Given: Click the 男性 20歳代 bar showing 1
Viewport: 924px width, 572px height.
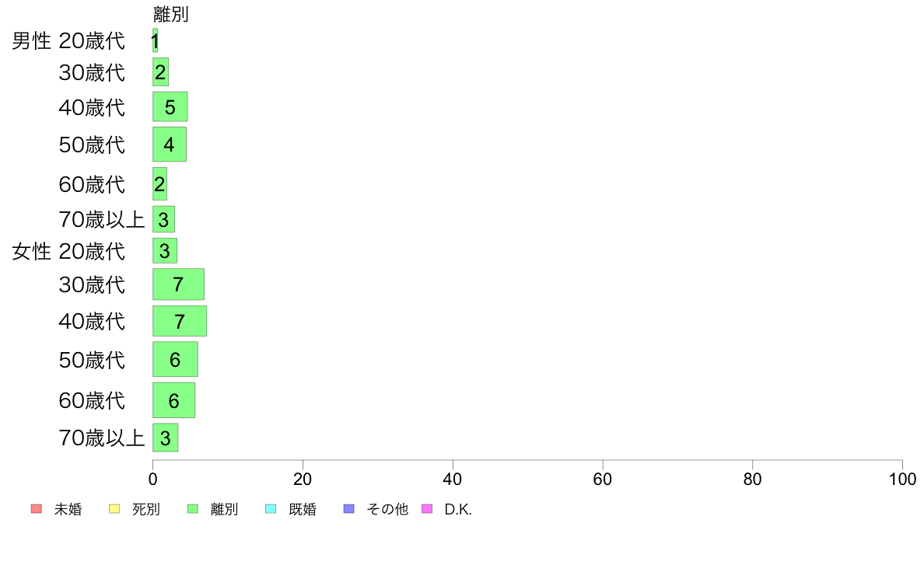Looking at the screenshot, I should [x=155, y=40].
